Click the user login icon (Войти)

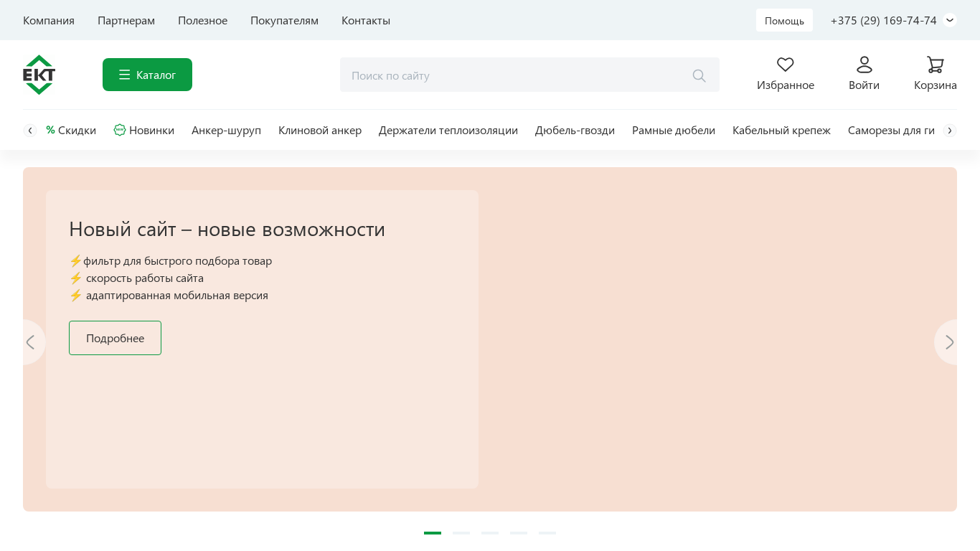point(864,65)
